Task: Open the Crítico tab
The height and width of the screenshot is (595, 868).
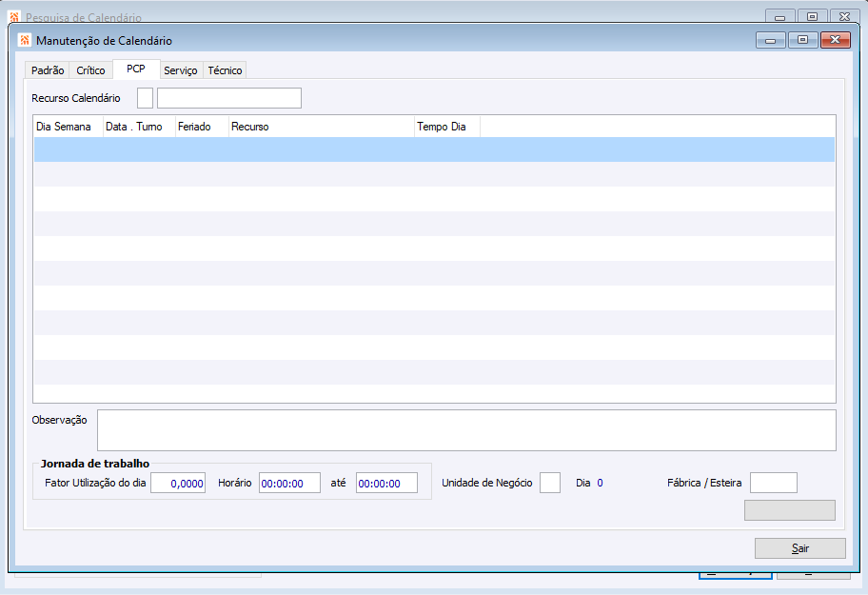Action: [90, 70]
